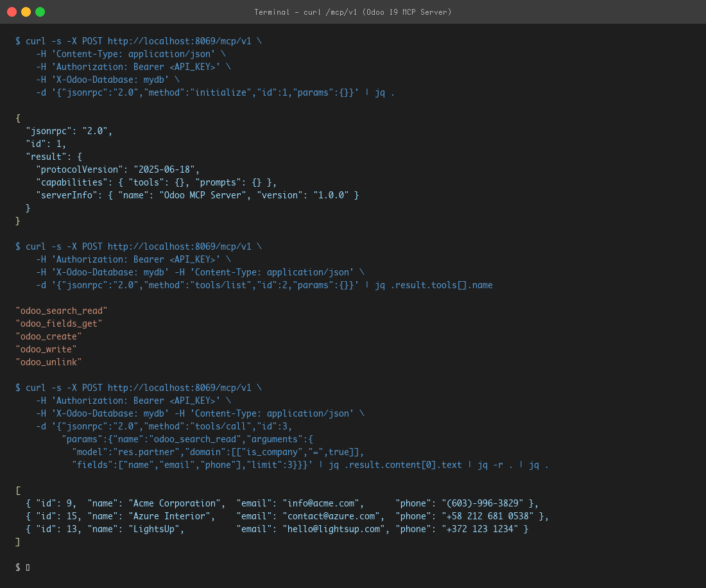Image resolution: width=706 pixels, height=588 pixels.
Task: Click the 'jsonrpc' key in the response output
Action: [x=49, y=131]
